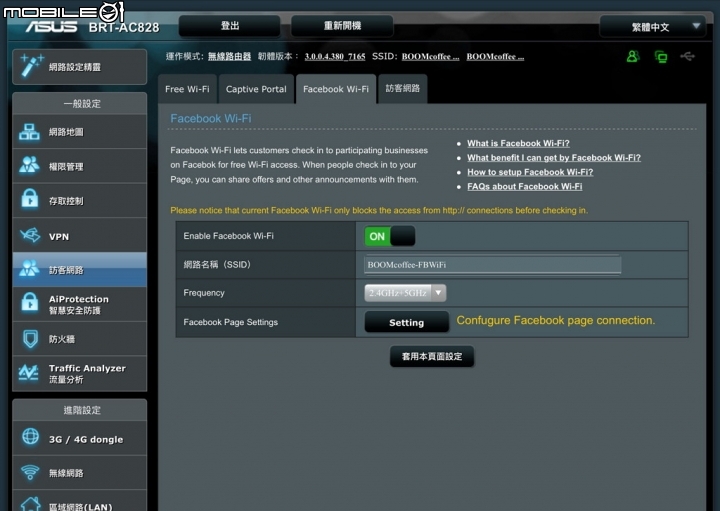
Task: Open the language dropdown showing 繁體中文
Action: (x=652, y=27)
